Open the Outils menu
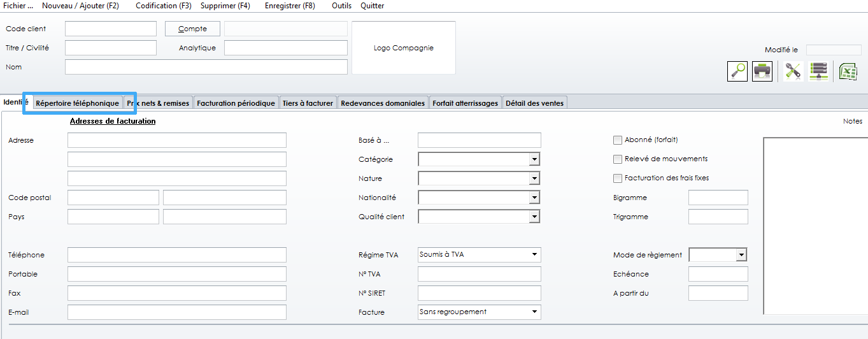The width and height of the screenshot is (868, 339). pyautogui.click(x=341, y=6)
